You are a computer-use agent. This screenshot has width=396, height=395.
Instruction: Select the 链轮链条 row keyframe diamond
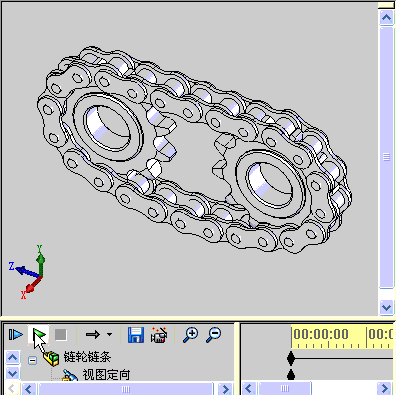[291, 359]
